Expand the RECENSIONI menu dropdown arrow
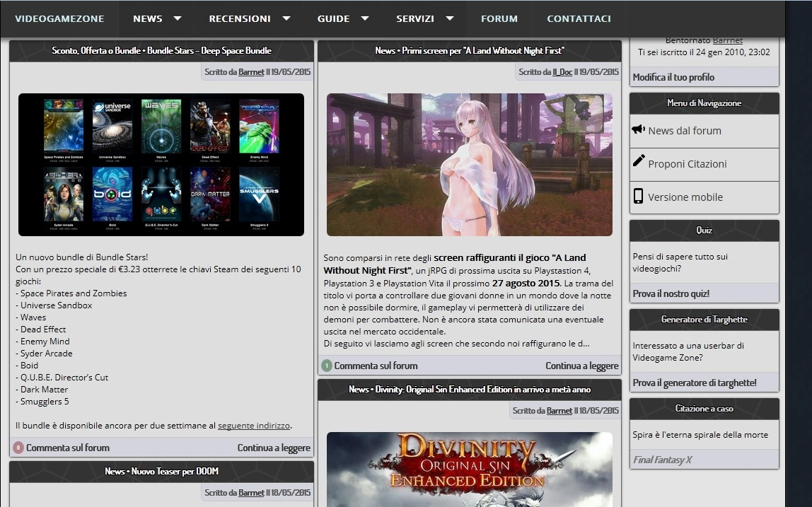This screenshot has width=812, height=507. pos(286,18)
